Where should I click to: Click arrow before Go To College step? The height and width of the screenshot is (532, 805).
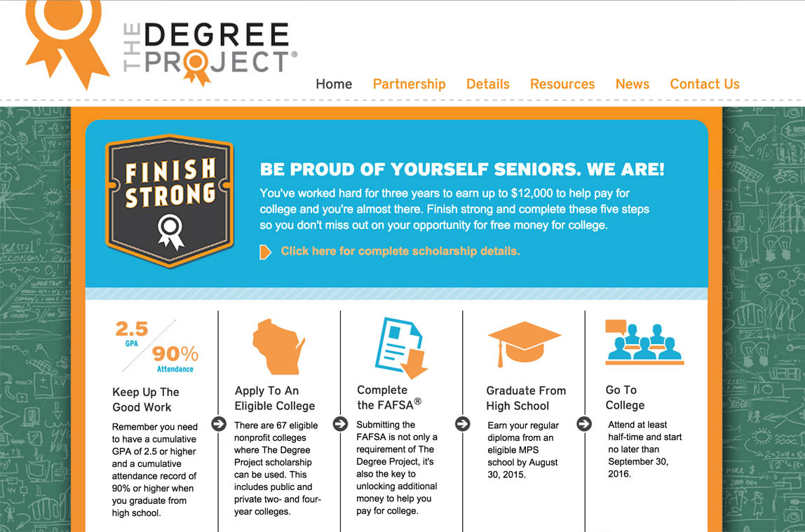click(584, 423)
